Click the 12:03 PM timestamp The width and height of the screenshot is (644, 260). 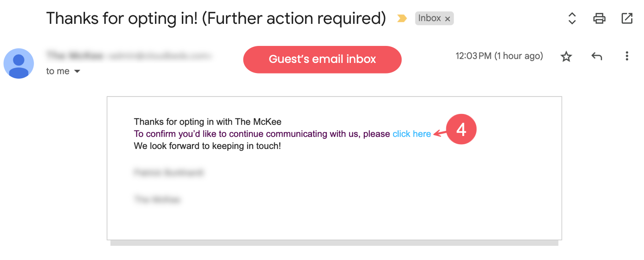click(499, 56)
